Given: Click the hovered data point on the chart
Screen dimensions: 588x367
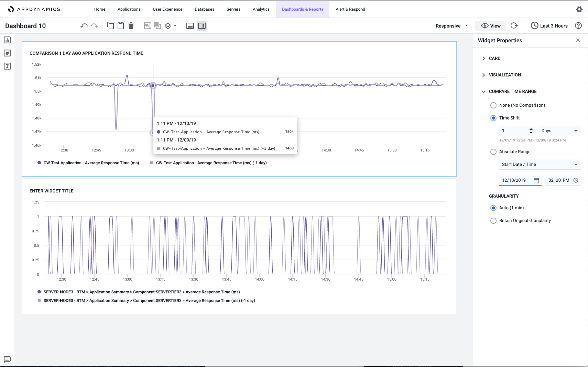Looking at the screenshot, I should coord(153,85).
